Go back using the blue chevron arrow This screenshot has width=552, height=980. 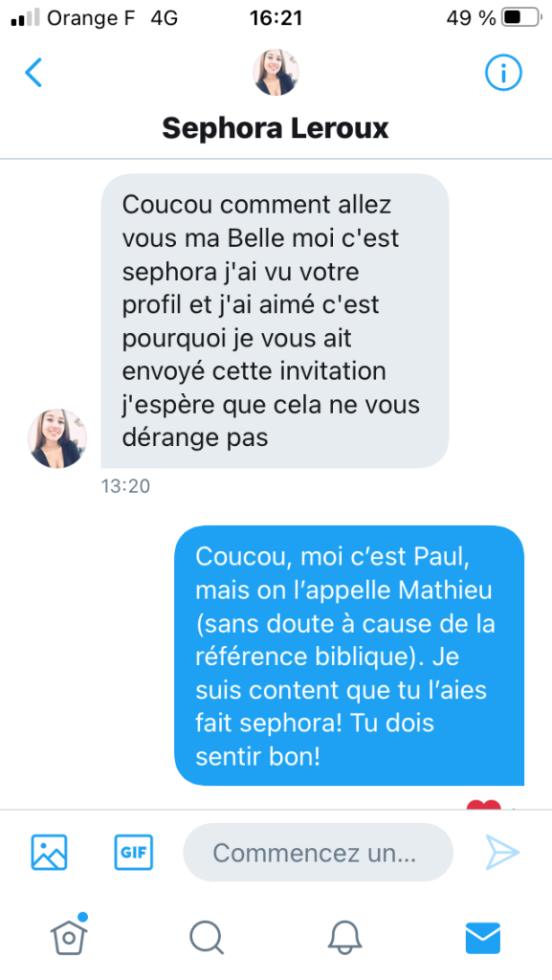(33, 73)
